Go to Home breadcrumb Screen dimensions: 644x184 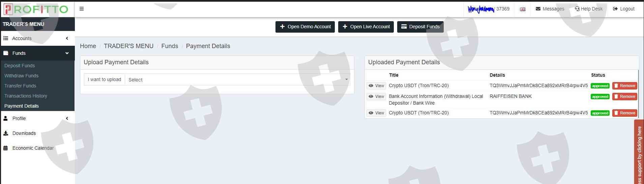pos(88,46)
